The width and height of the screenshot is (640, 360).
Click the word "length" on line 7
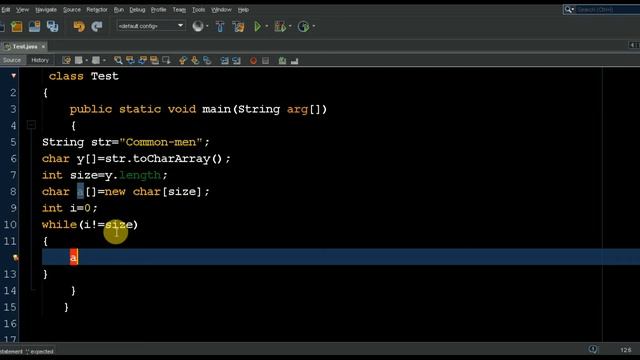pos(140,175)
